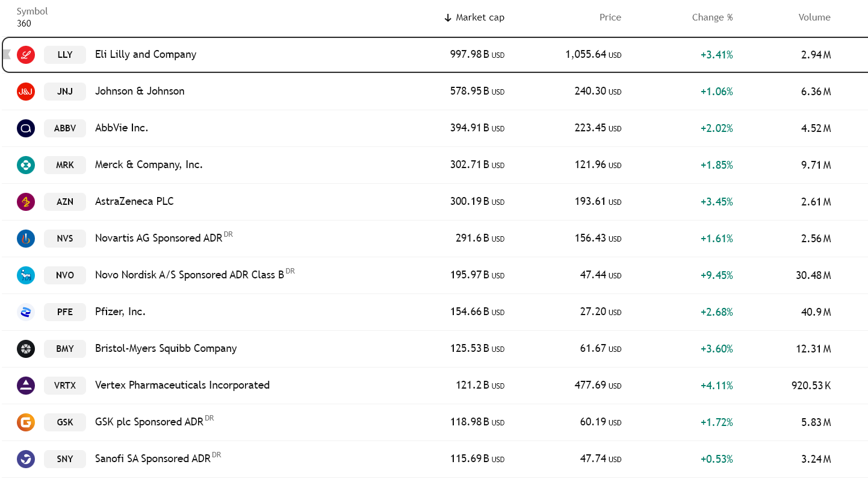Viewport: 868px width, 479px height.
Task: Select the AbbVie logo icon
Action: click(x=25, y=128)
